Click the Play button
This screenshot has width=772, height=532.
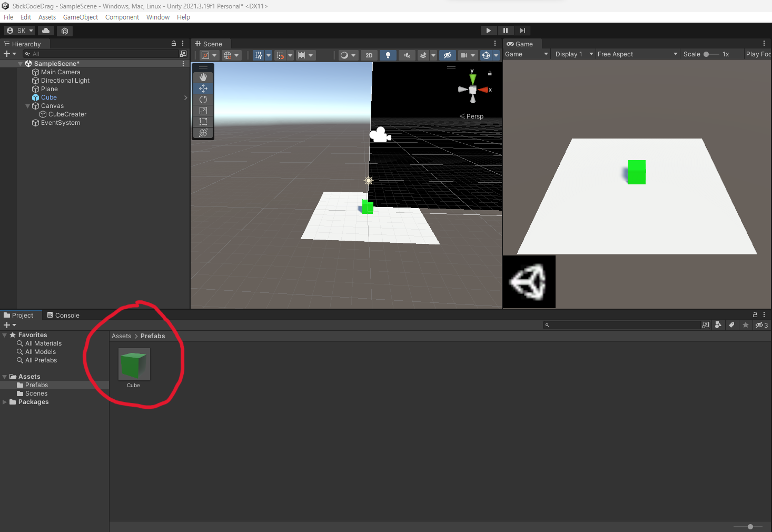tap(489, 31)
